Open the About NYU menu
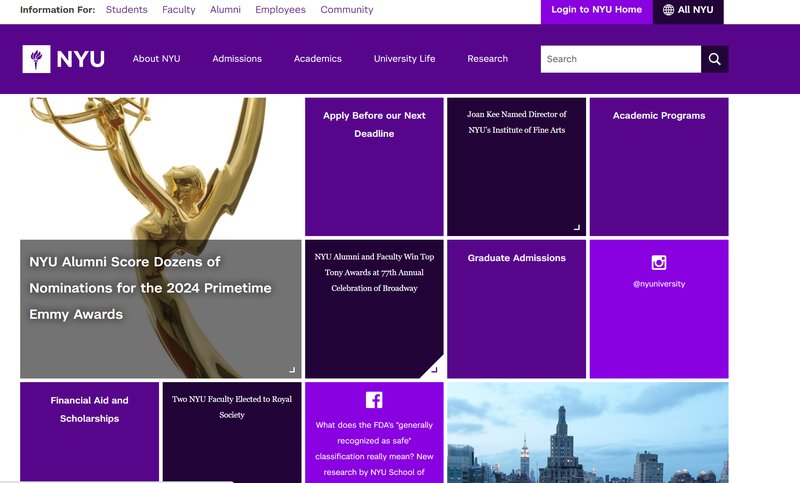The height and width of the screenshot is (483, 800). pyautogui.click(x=156, y=59)
